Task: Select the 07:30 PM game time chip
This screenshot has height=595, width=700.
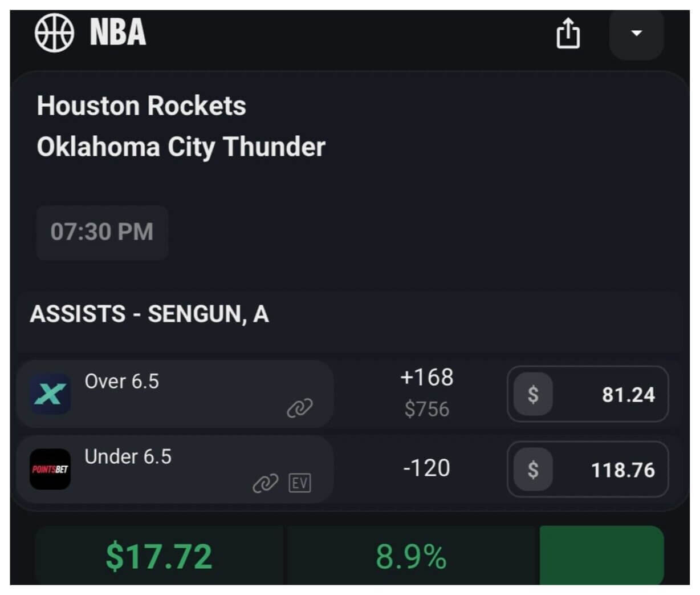Action: 102,232
